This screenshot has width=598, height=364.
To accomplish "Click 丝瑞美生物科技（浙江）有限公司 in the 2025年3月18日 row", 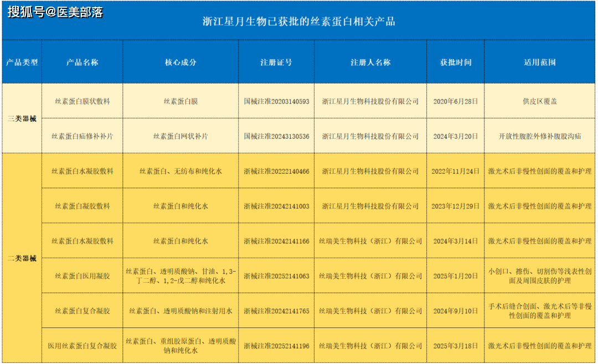I will (370, 346).
